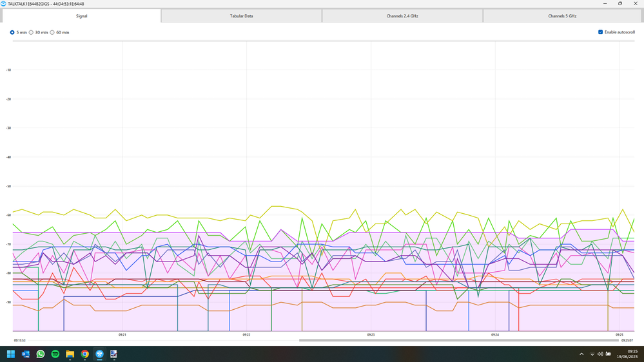Open WhatsApp from the taskbar
Viewport: 644px width, 362px height.
(x=41, y=354)
